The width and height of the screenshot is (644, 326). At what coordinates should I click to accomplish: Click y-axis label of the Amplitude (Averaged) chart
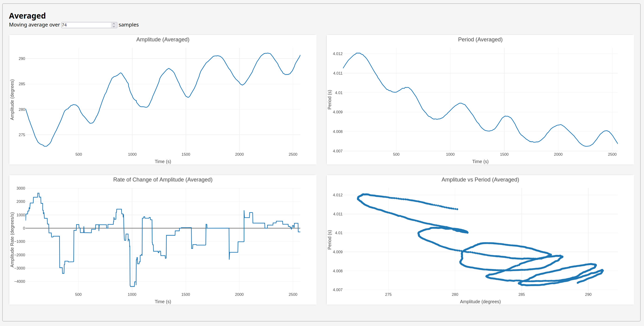coord(12,100)
